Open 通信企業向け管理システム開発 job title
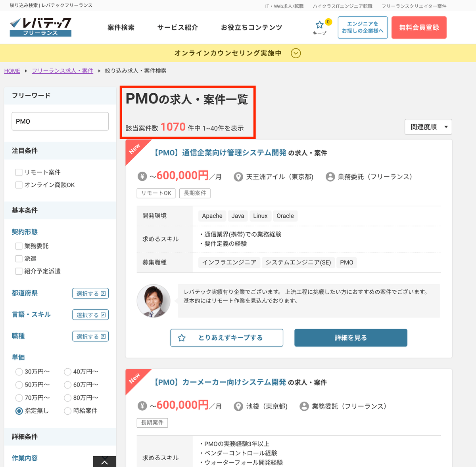 pyautogui.click(x=220, y=153)
